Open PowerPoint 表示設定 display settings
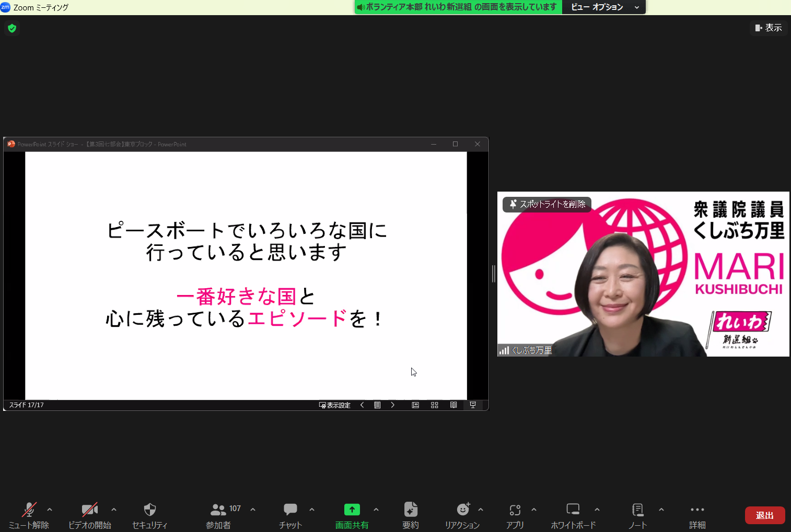 click(x=334, y=405)
